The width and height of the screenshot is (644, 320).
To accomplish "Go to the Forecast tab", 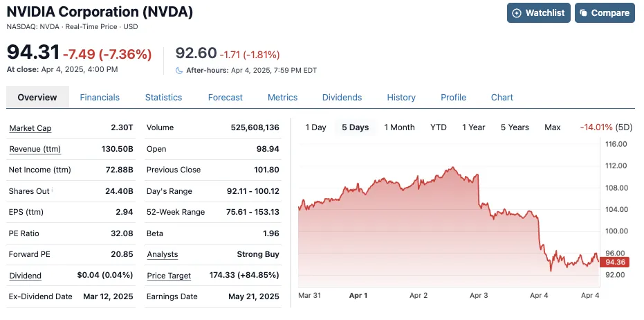I will click(x=226, y=98).
